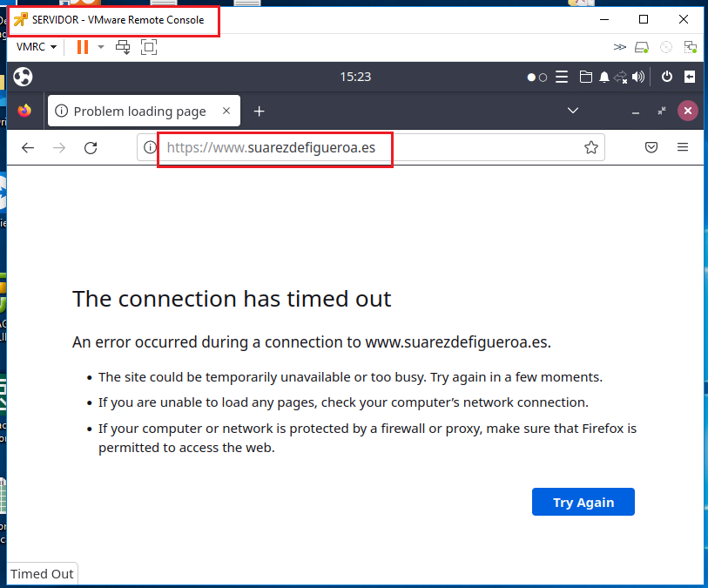
Task: Click the globe icon at the top-left of the desktop bar
Action: click(x=22, y=77)
